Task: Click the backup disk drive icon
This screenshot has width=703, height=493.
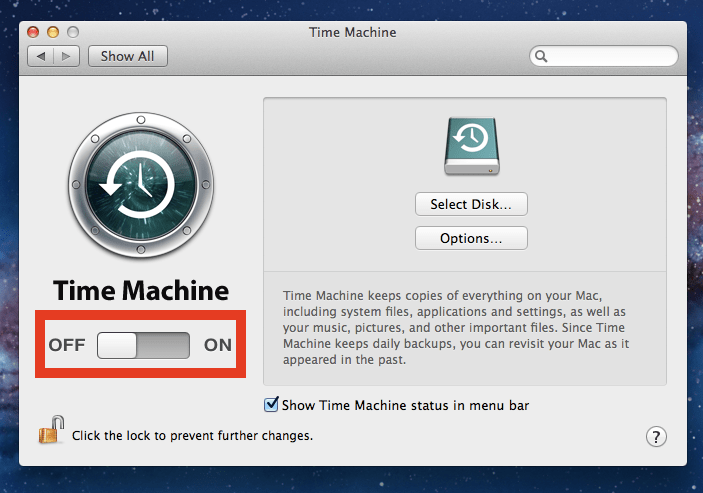Action: click(x=472, y=146)
